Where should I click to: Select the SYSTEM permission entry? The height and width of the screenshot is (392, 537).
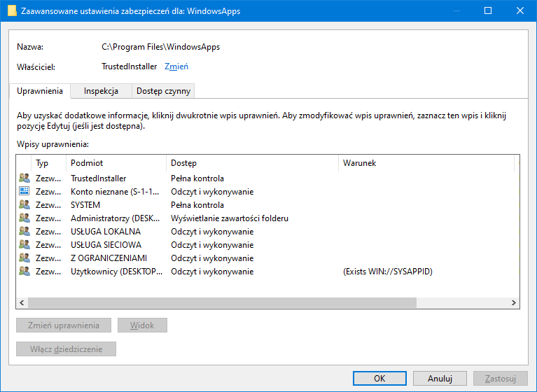coord(268,204)
